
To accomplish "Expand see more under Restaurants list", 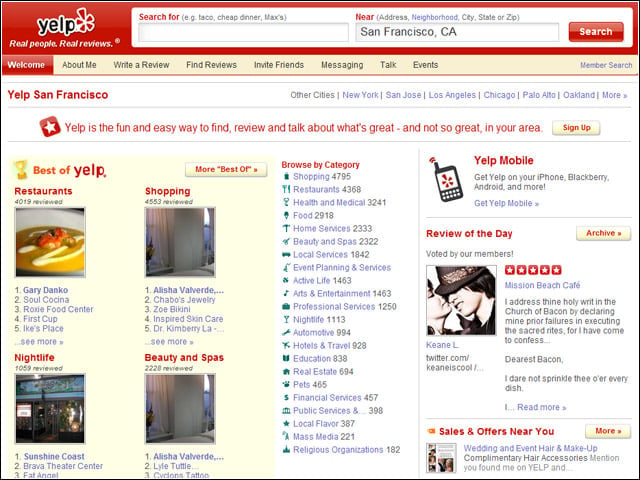I will 39,342.
